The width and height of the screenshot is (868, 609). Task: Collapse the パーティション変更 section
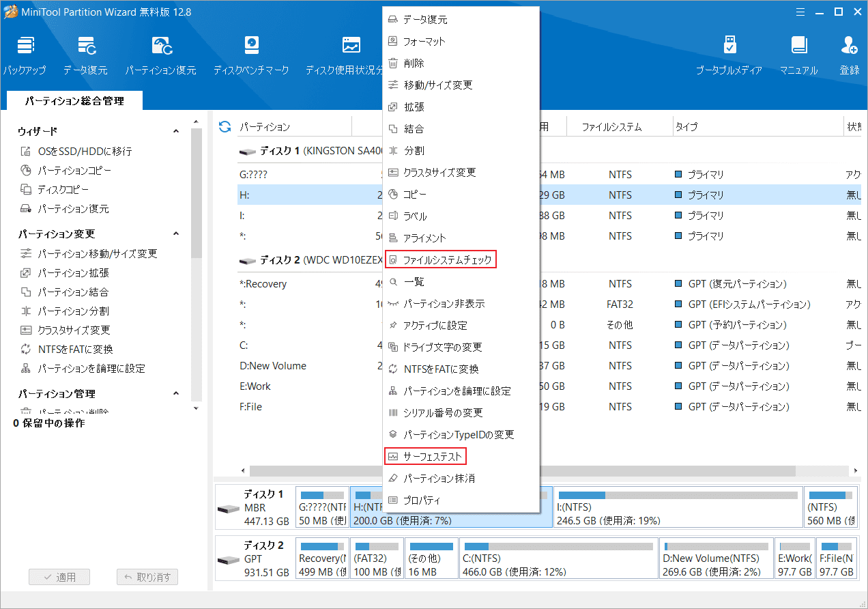(176, 233)
